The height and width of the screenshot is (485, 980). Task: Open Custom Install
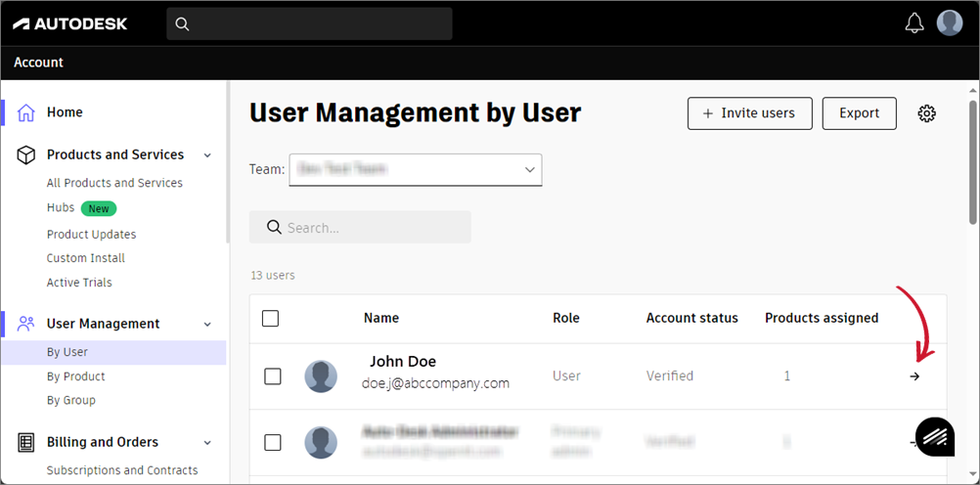pyautogui.click(x=86, y=258)
